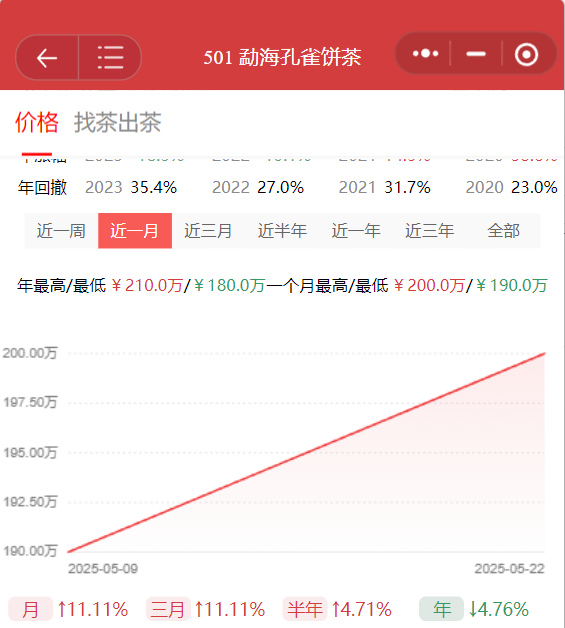
Task: Show the 近三年 price history
Action: click(430, 231)
